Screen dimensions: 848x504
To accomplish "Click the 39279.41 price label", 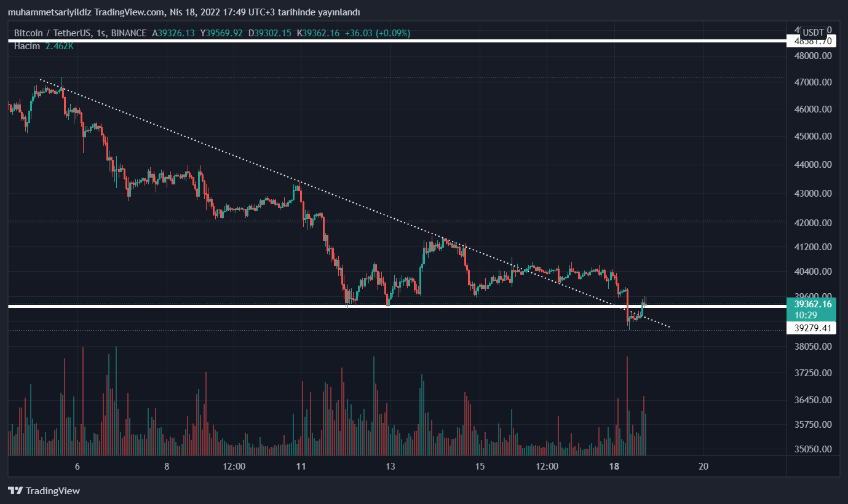I will [813, 328].
